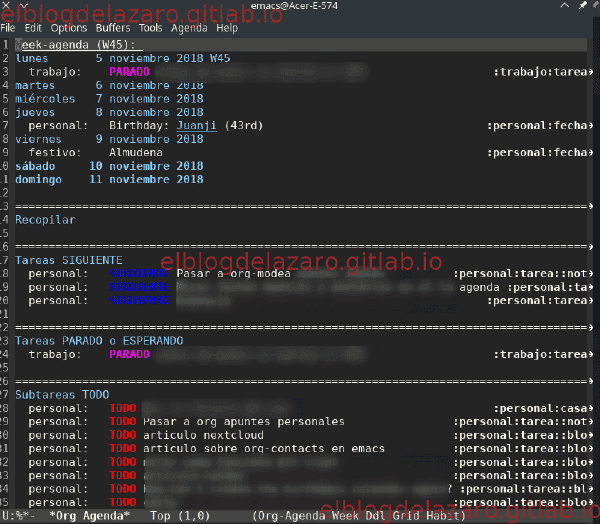Click the 'Subtareas TODO' section heading
This screenshot has width=600, height=524.
tap(62, 395)
